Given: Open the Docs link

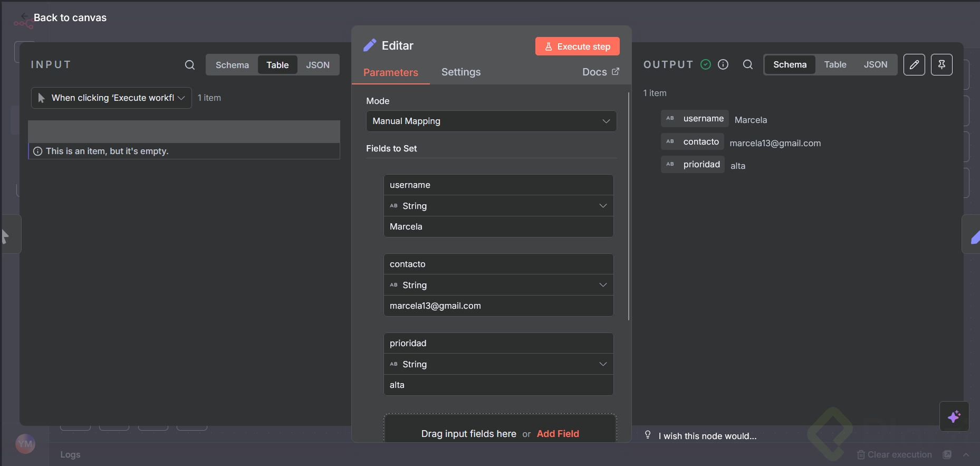Looking at the screenshot, I should pyautogui.click(x=600, y=72).
